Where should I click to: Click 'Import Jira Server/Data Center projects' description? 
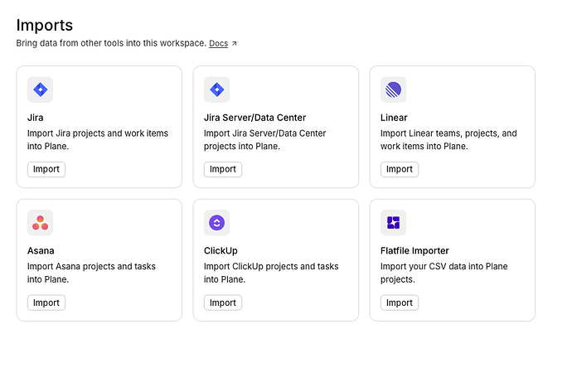point(264,140)
